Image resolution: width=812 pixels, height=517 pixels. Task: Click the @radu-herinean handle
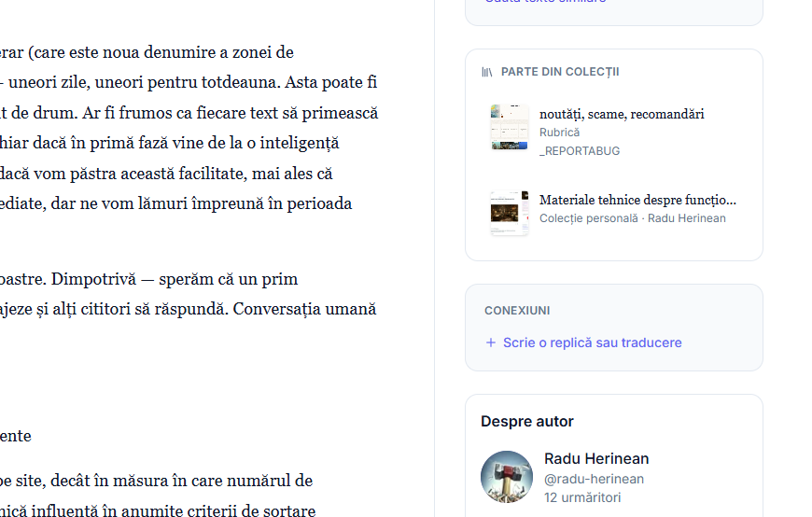tap(594, 479)
